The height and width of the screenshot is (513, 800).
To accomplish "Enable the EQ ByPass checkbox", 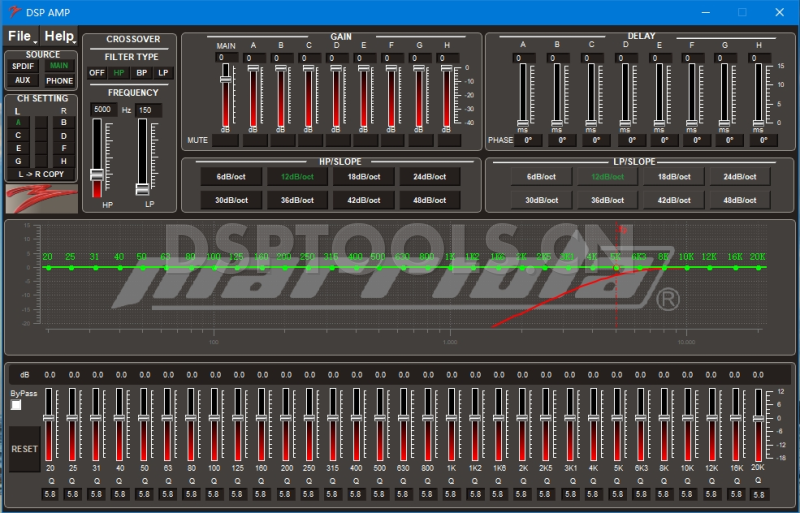I will (x=16, y=405).
